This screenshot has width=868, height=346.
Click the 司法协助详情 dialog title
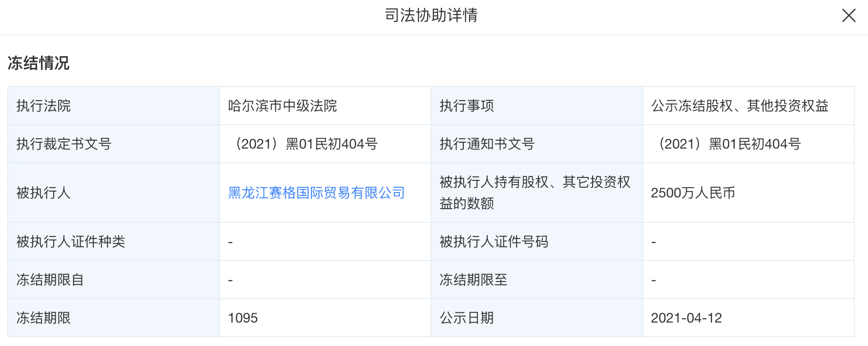click(431, 16)
